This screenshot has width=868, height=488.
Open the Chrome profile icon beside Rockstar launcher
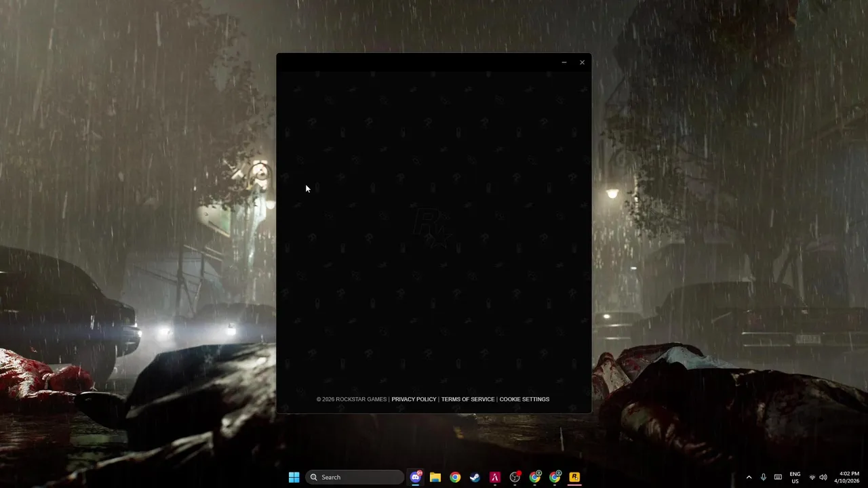pyautogui.click(x=555, y=477)
